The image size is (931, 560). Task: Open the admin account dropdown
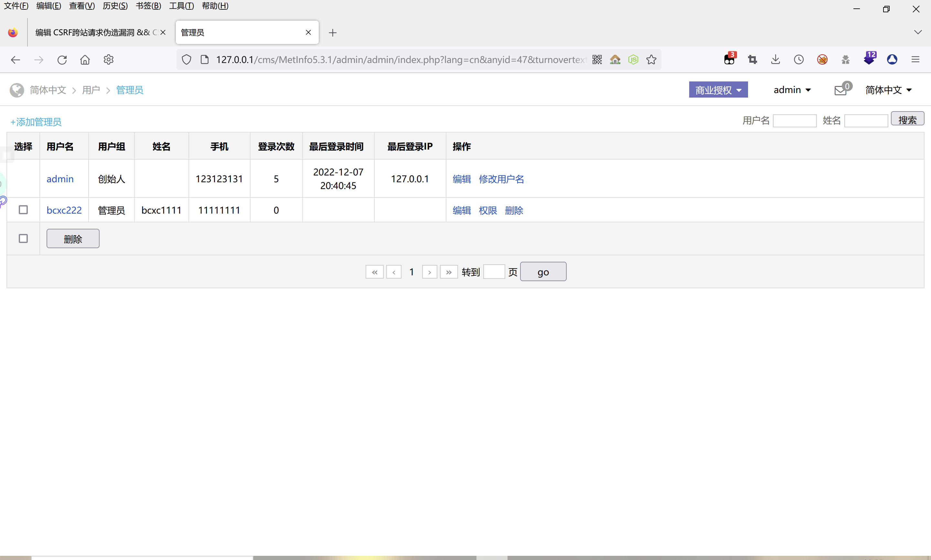pyautogui.click(x=792, y=90)
